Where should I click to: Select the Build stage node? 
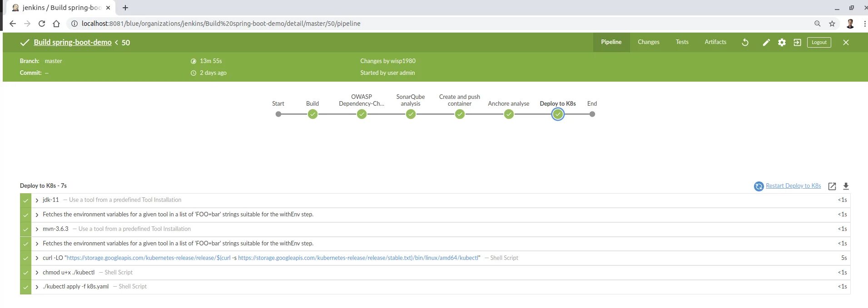312,114
